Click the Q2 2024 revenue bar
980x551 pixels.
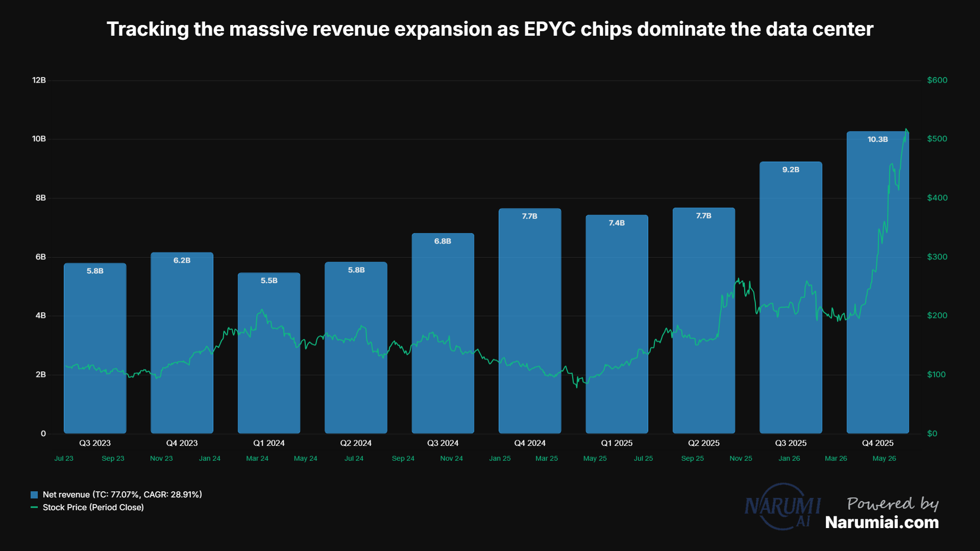(x=356, y=348)
